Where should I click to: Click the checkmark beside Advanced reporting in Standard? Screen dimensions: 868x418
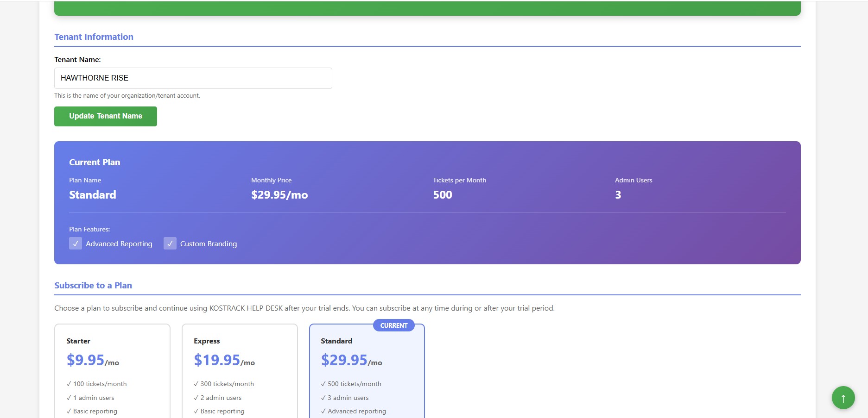[x=323, y=411]
